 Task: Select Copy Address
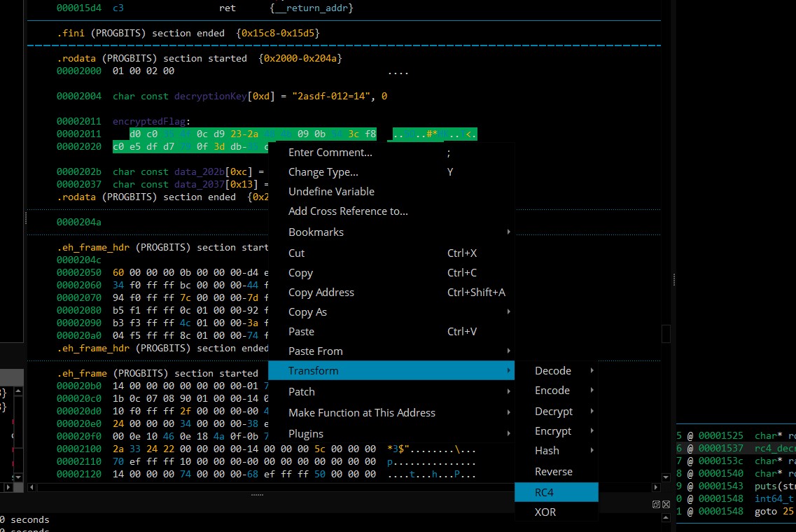391,293
